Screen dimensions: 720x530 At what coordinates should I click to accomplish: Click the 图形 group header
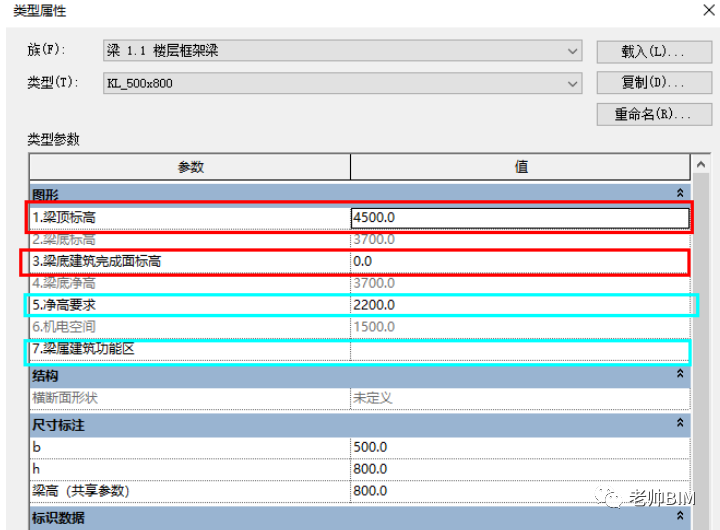click(360, 194)
